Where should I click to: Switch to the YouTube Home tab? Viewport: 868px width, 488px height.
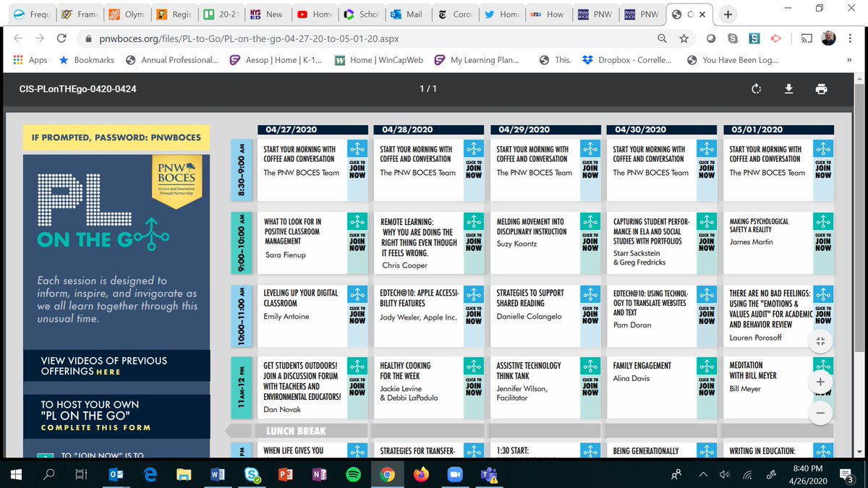(314, 14)
